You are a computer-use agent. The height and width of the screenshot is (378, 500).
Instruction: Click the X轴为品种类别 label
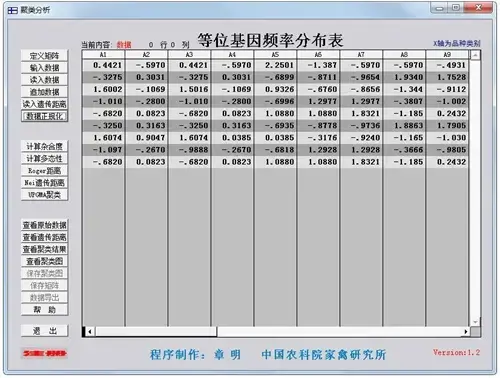click(456, 43)
